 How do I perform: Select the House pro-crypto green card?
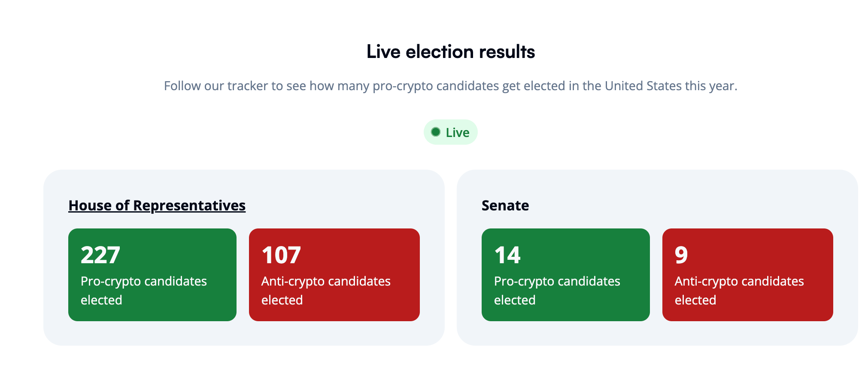click(x=152, y=275)
